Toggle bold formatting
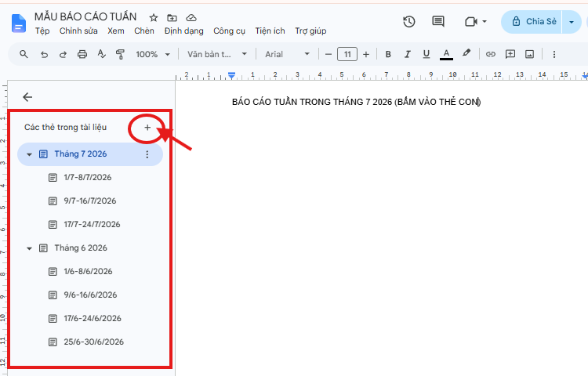 pos(388,54)
